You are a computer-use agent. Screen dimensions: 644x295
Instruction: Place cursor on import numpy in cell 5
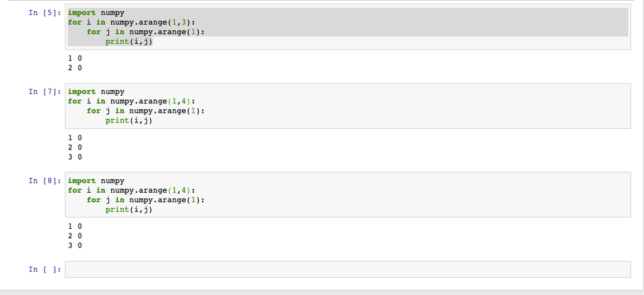point(96,13)
